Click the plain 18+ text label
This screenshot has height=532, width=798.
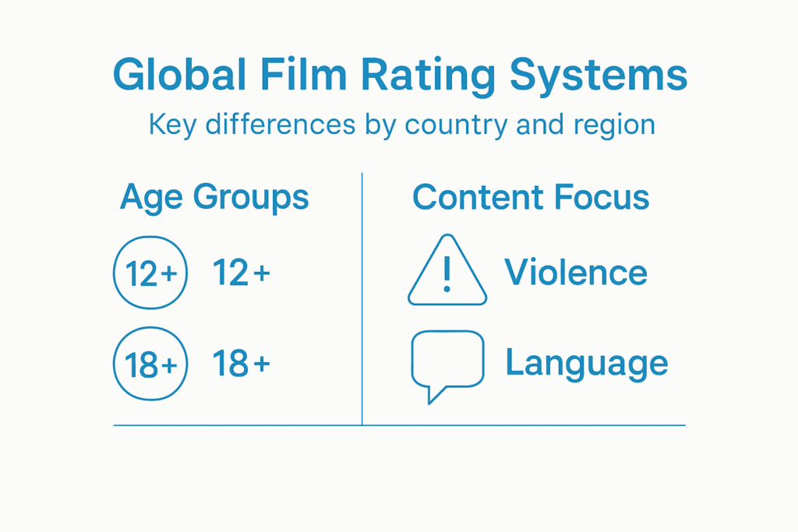(x=241, y=364)
